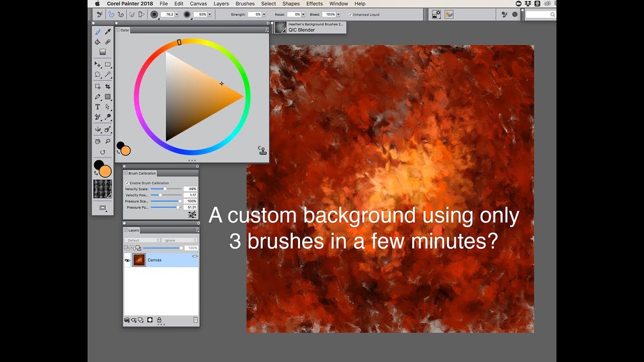Image resolution: width=644 pixels, height=362 pixels.
Task: Select the Magnifier tool
Action: pyautogui.click(x=108, y=141)
